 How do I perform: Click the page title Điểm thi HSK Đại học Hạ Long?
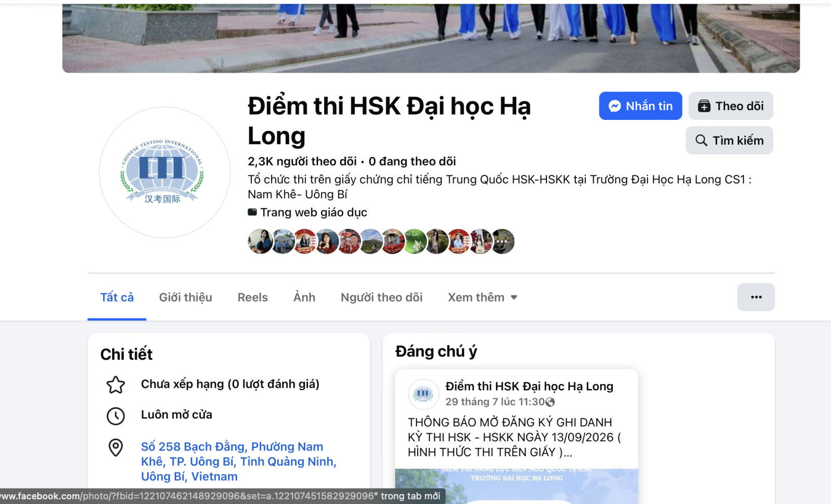point(389,121)
